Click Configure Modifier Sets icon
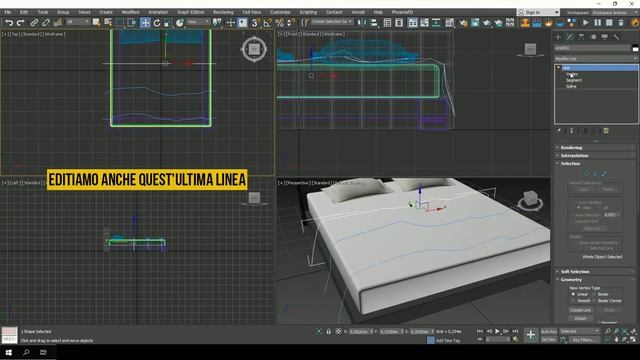640x360 pixels. 606,131
